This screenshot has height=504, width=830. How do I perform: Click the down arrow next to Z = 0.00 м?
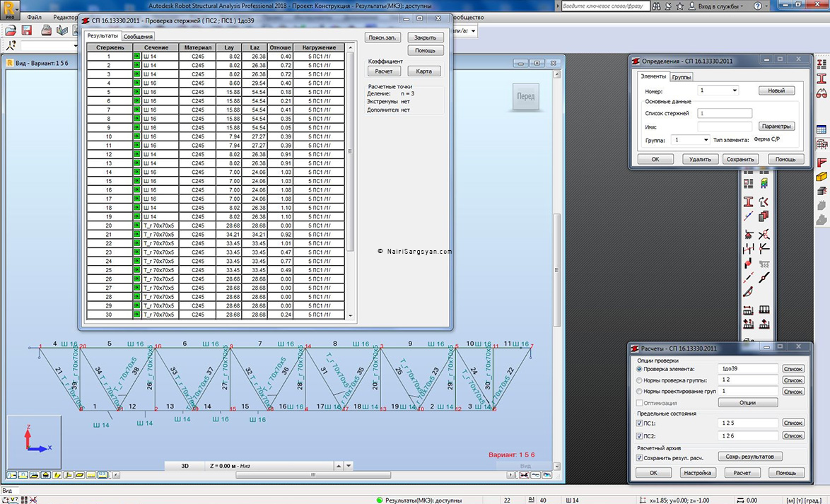pos(349,466)
